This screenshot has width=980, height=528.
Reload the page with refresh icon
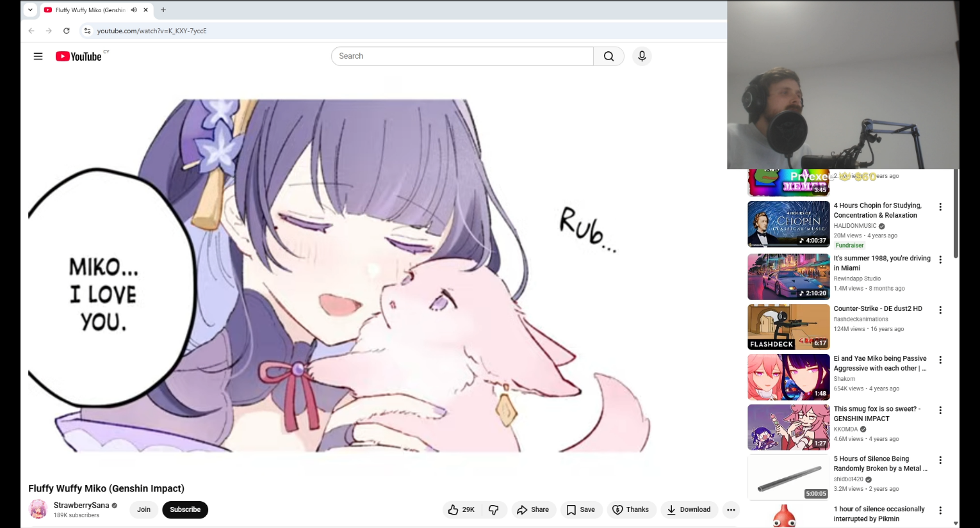pos(67,31)
